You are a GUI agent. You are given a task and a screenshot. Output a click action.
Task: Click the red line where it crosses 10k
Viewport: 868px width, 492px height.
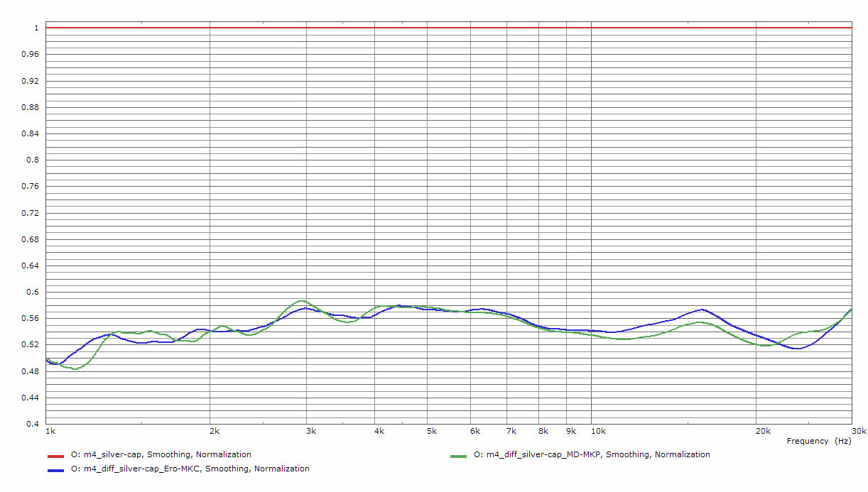tap(591, 28)
